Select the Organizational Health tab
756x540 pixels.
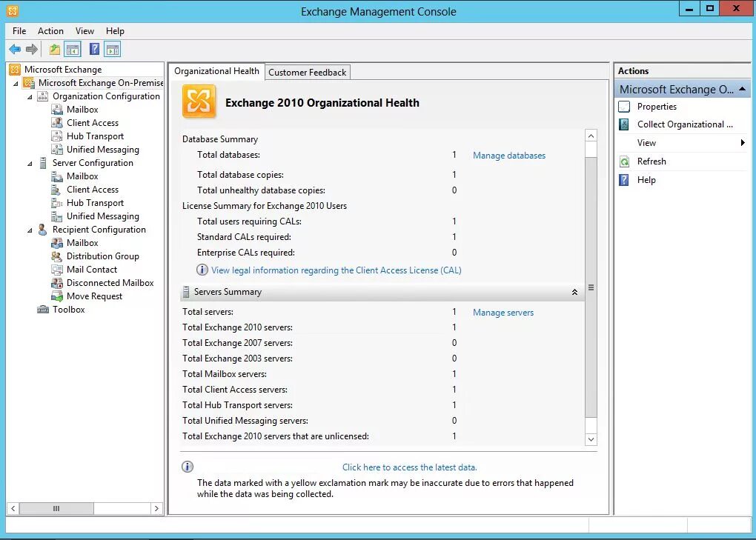(x=216, y=71)
